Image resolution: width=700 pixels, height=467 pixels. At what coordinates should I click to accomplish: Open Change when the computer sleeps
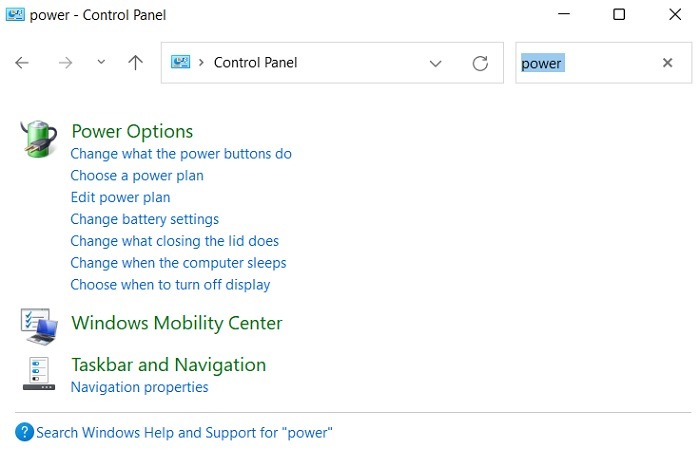click(x=178, y=263)
